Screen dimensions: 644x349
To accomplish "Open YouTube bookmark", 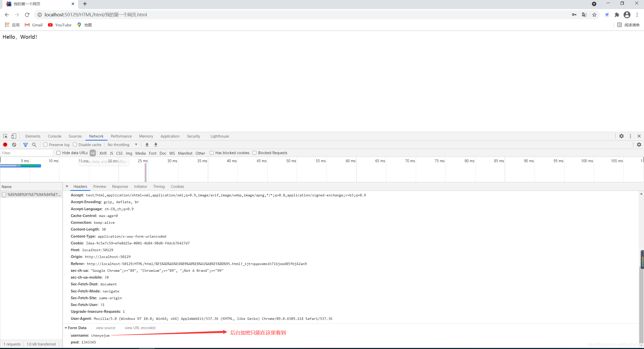I will 60,25.
